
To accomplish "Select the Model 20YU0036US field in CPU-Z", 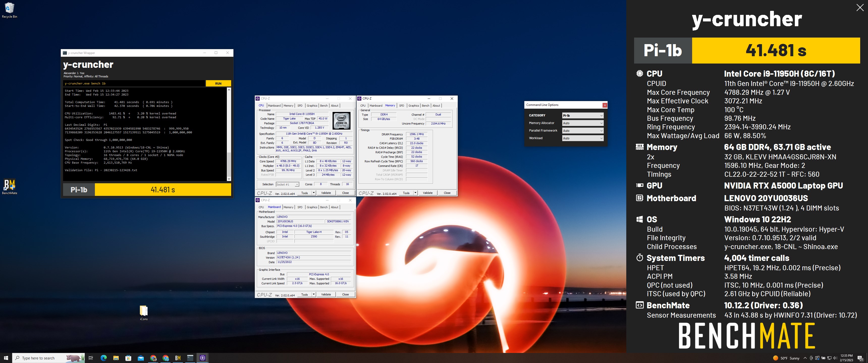I will coord(300,222).
